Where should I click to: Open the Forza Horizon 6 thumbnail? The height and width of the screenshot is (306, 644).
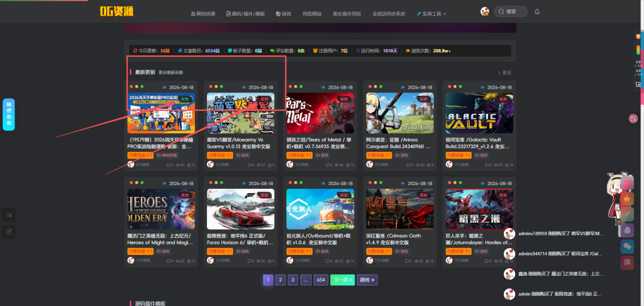(x=241, y=209)
